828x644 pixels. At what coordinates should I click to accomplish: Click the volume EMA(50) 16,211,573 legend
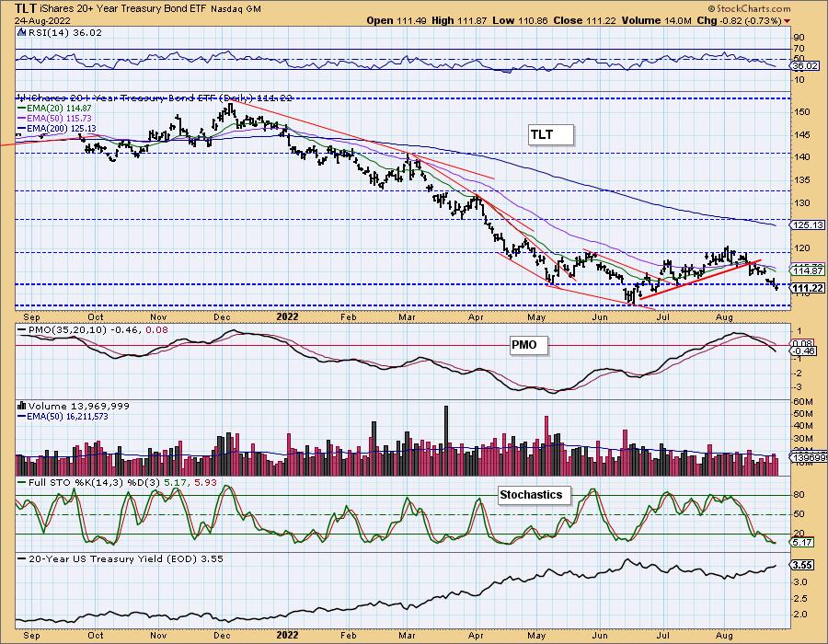pos(63,417)
